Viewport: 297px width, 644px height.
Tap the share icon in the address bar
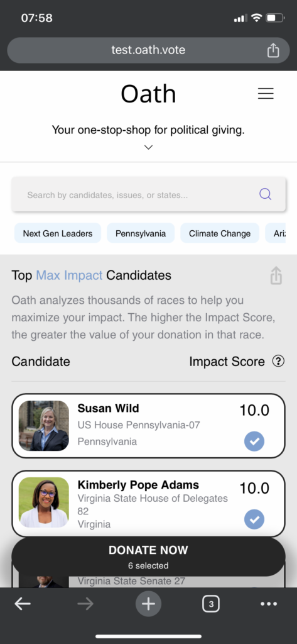(x=273, y=50)
